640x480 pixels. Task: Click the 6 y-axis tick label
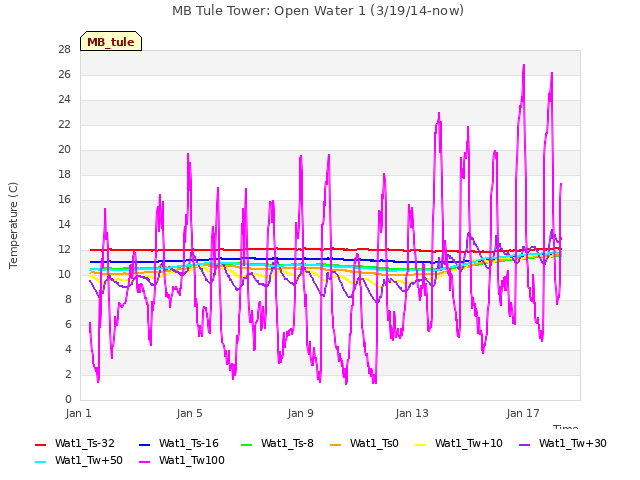[68, 324]
